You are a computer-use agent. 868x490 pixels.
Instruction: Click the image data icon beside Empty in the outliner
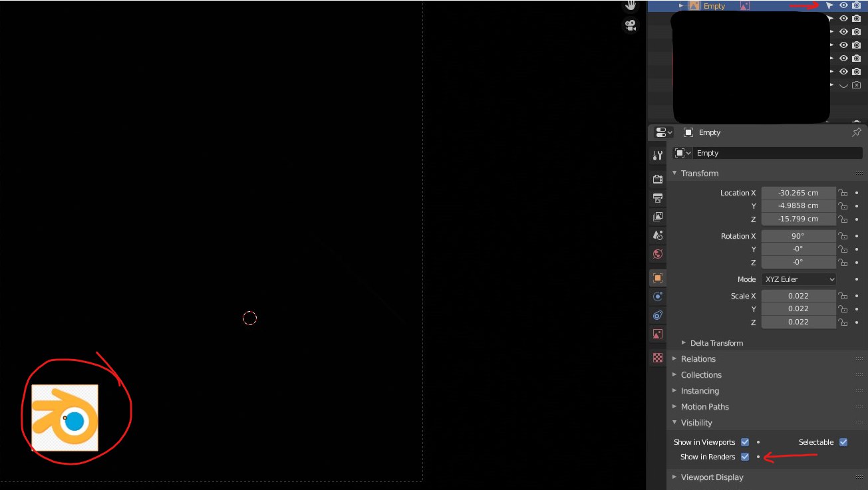(x=744, y=5)
